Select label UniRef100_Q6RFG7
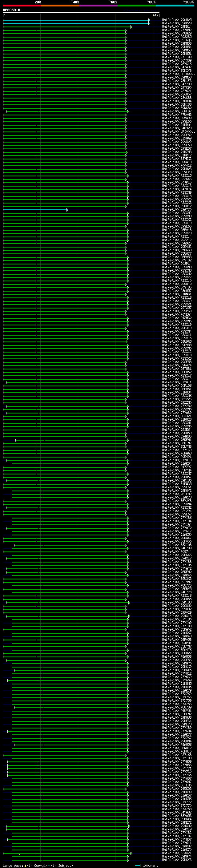 [x=177, y=111]
